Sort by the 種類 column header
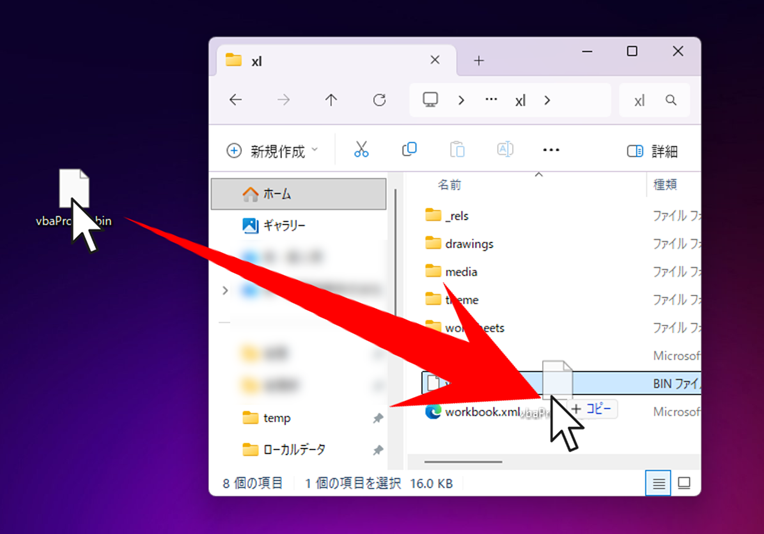 tap(665, 185)
